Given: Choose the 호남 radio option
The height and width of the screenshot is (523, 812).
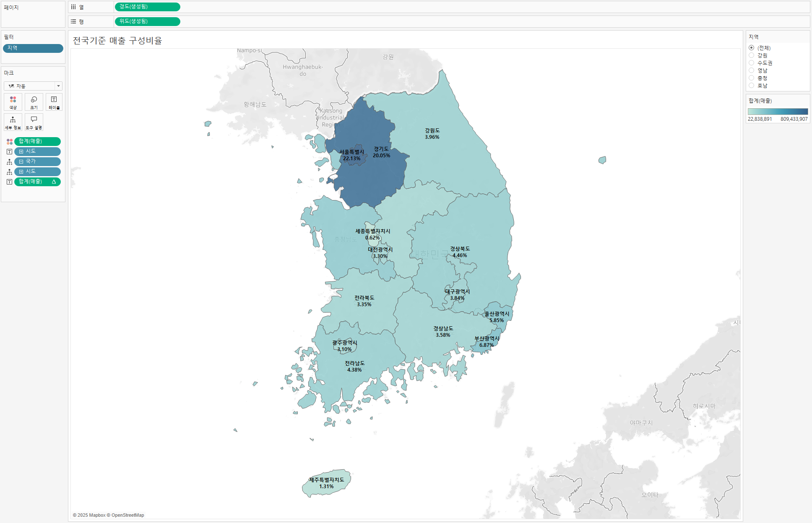Looking at the screenshot, I should [x=752, y=86].
